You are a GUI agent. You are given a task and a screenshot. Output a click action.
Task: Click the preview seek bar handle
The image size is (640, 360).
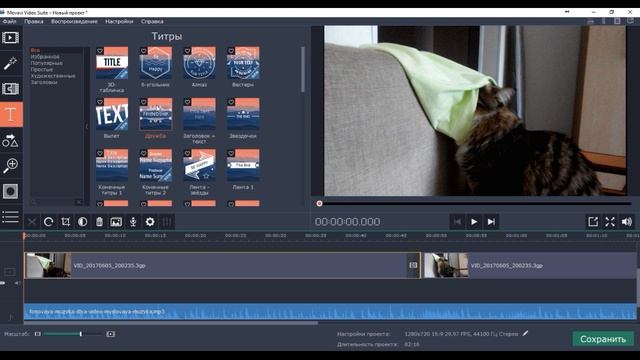click(x=320, y=203)
